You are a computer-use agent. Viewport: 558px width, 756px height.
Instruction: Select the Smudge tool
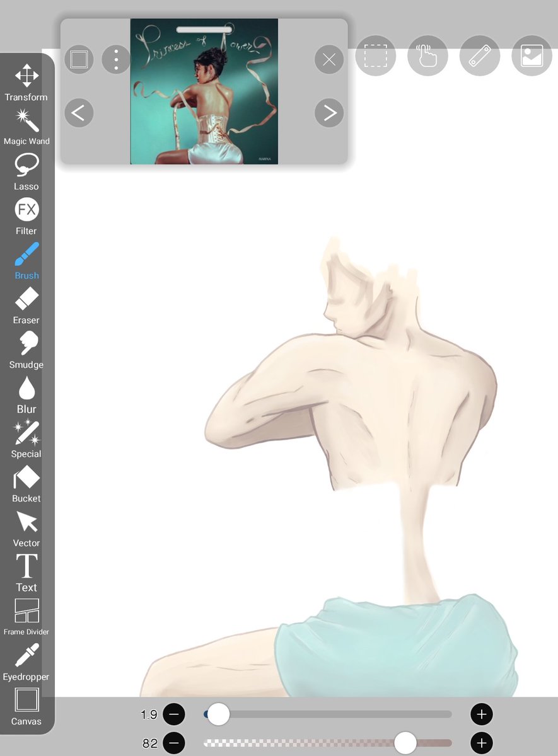click(x=26, y=343)
